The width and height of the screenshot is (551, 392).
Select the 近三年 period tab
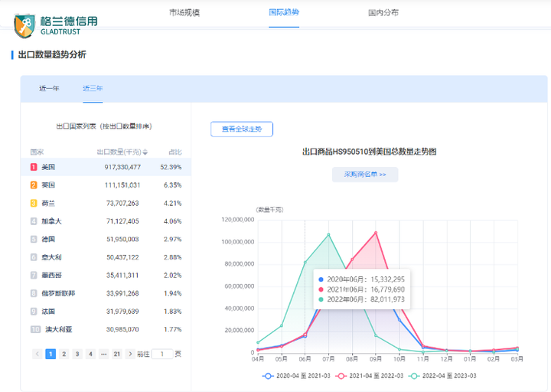point(93,88)
